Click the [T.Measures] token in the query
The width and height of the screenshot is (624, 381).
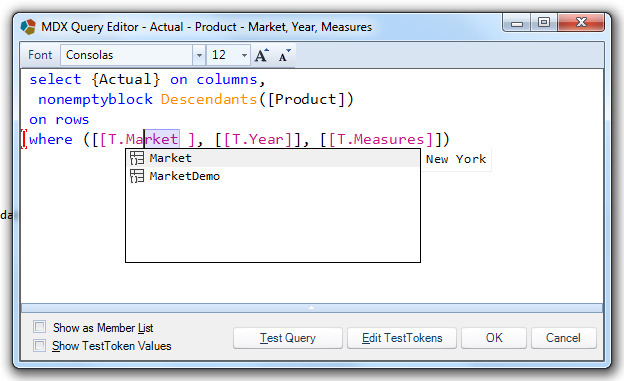click(381, 139)
